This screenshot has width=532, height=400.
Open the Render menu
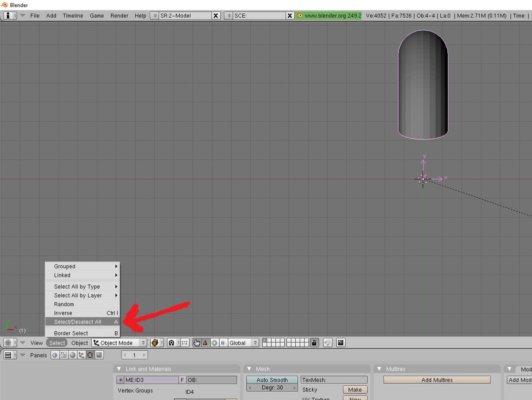pyautogui.click(x=119, y=15)
